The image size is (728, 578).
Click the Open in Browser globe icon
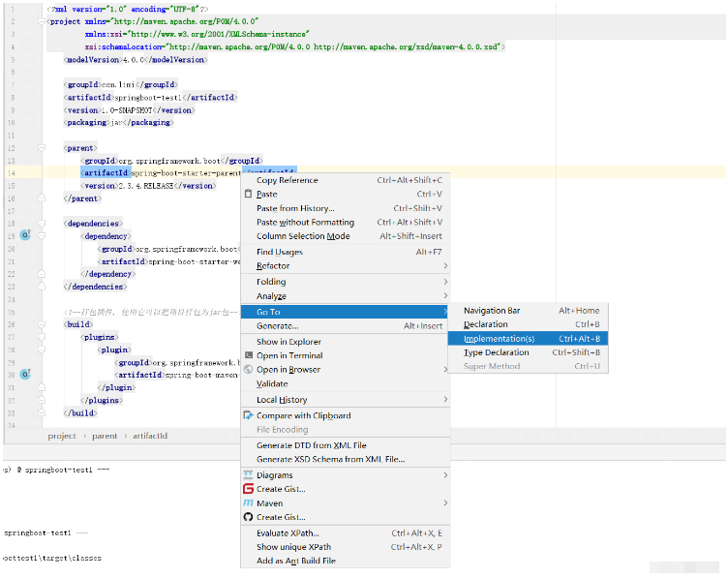point(249,370)
